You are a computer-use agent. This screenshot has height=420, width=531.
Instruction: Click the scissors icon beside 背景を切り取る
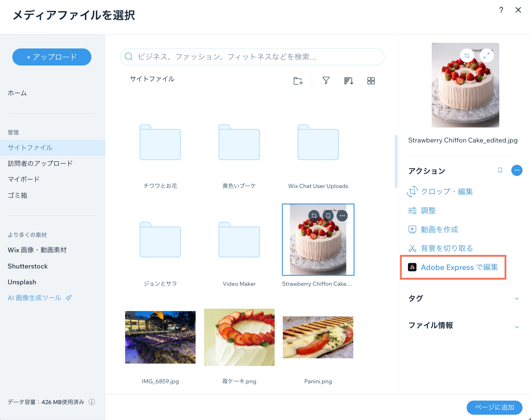tap(412, 248)
